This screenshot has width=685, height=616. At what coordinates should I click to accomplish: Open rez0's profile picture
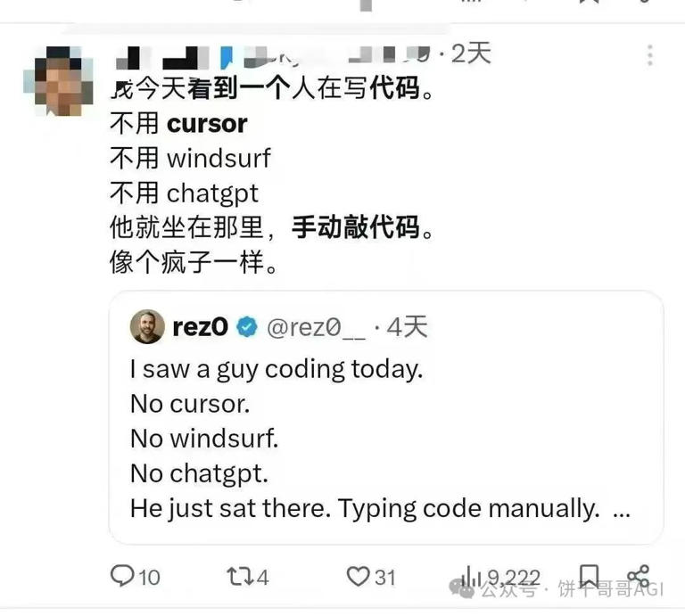(x=147, y=326)
